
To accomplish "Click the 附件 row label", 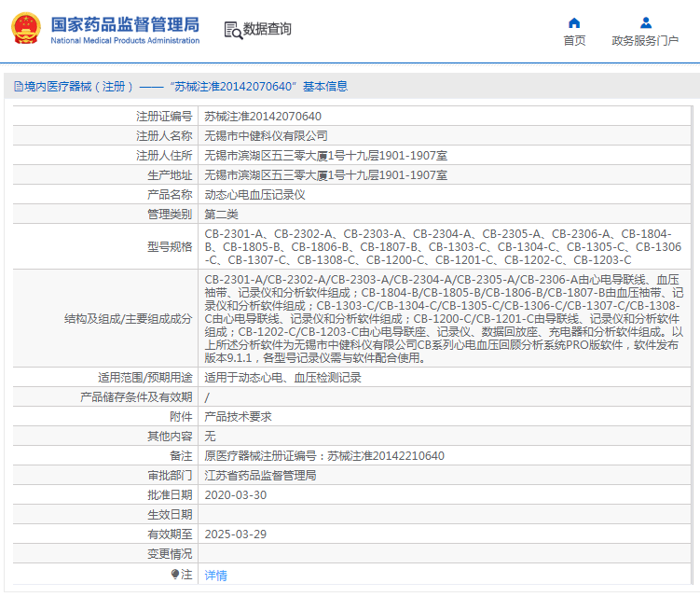I will (181, 417).
